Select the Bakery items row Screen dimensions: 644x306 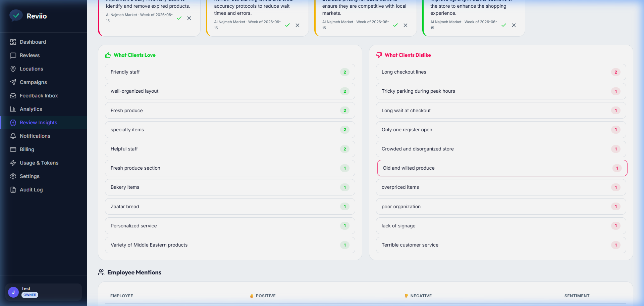coord(230,187)
